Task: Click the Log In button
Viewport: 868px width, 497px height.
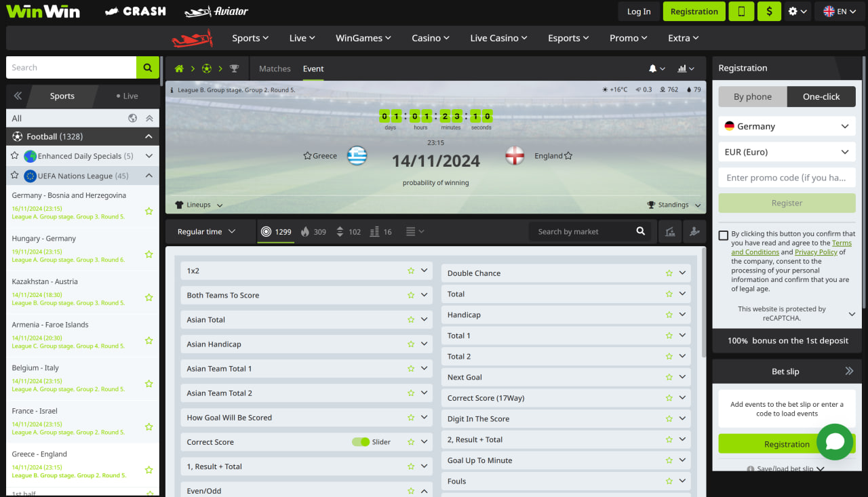Action: click(x=638, y=12)
